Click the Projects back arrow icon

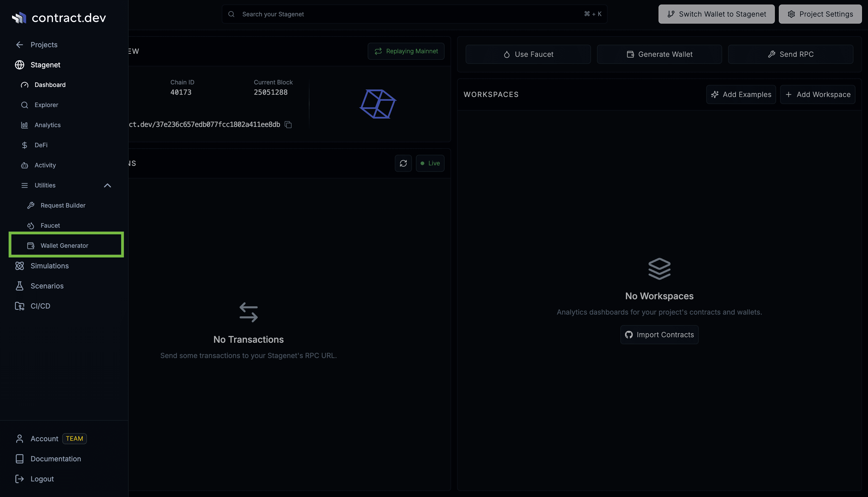tap(19, 45)
